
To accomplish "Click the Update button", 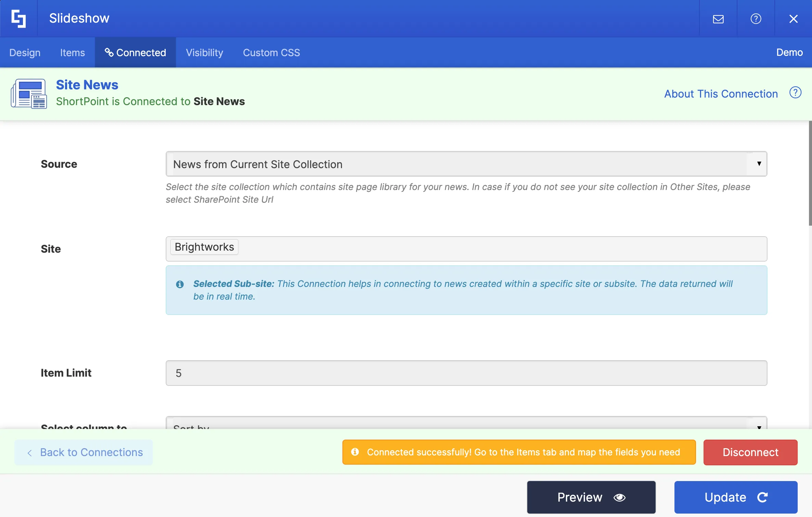I will click(x=736, y=497).
